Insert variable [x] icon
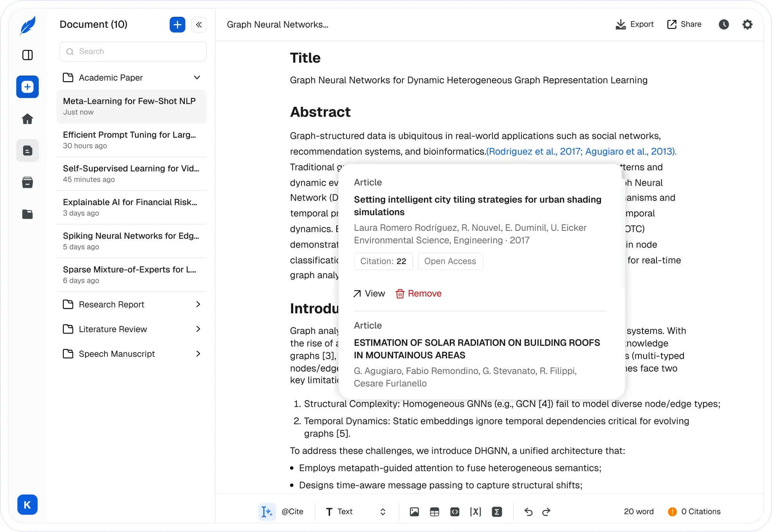 (475, 512)
